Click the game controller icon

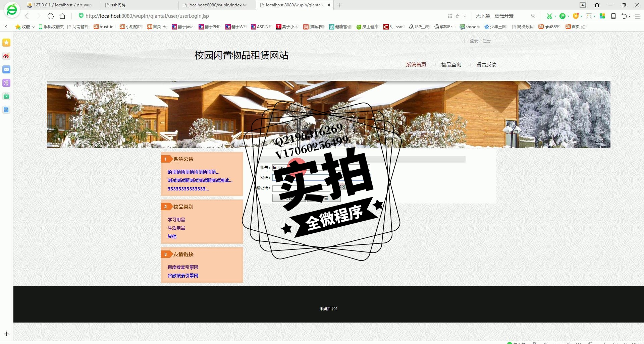coord(589,16)
